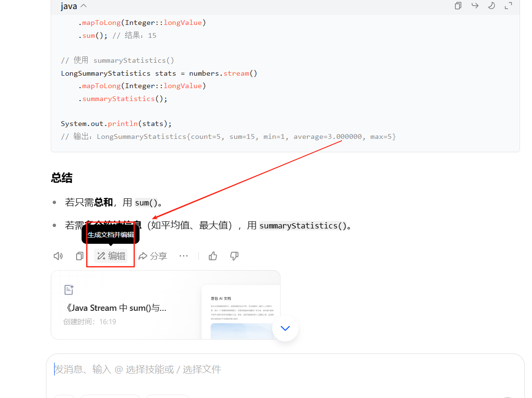Click the 编辑 button to generate document
The image size is (532, 398).
(x=111, y=256)
